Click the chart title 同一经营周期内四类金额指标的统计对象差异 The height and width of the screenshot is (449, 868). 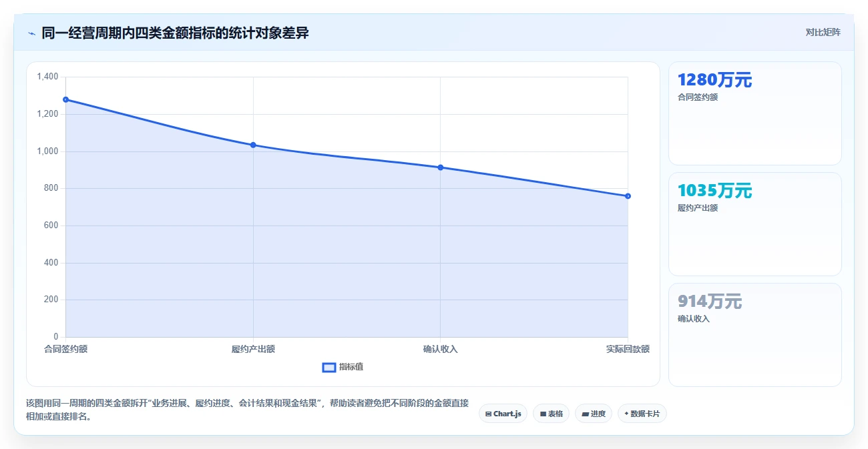[175, 33]
